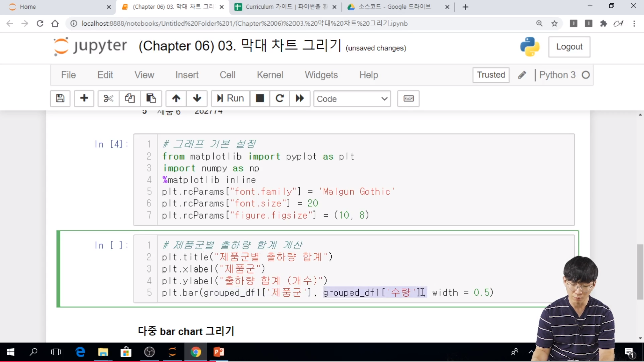
Task: Copy selected cells icon
Action: pos(130,98)
